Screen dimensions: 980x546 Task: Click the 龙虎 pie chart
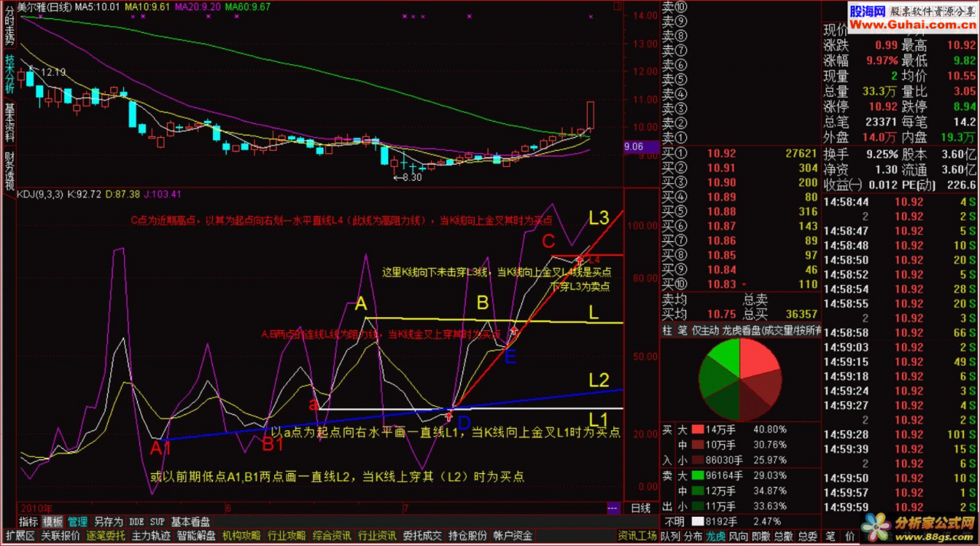tap(740, 379)
